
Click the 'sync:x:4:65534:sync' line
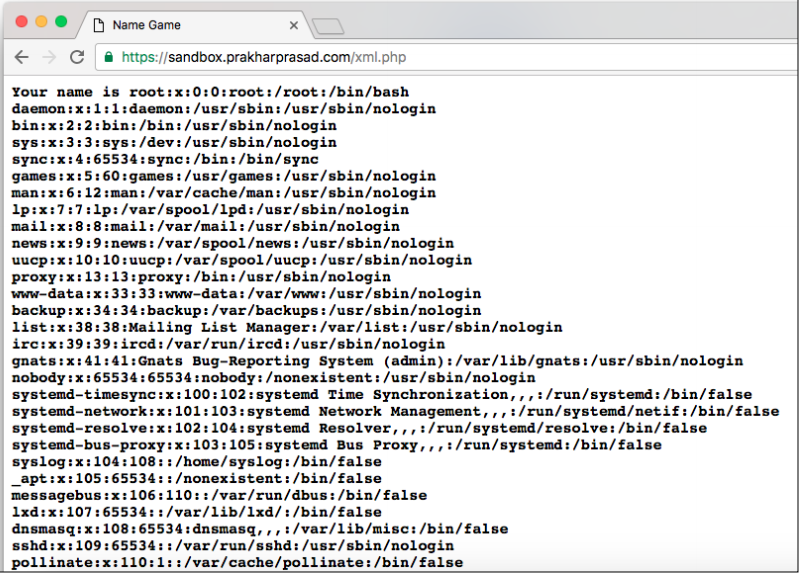[x=165, y=160]
